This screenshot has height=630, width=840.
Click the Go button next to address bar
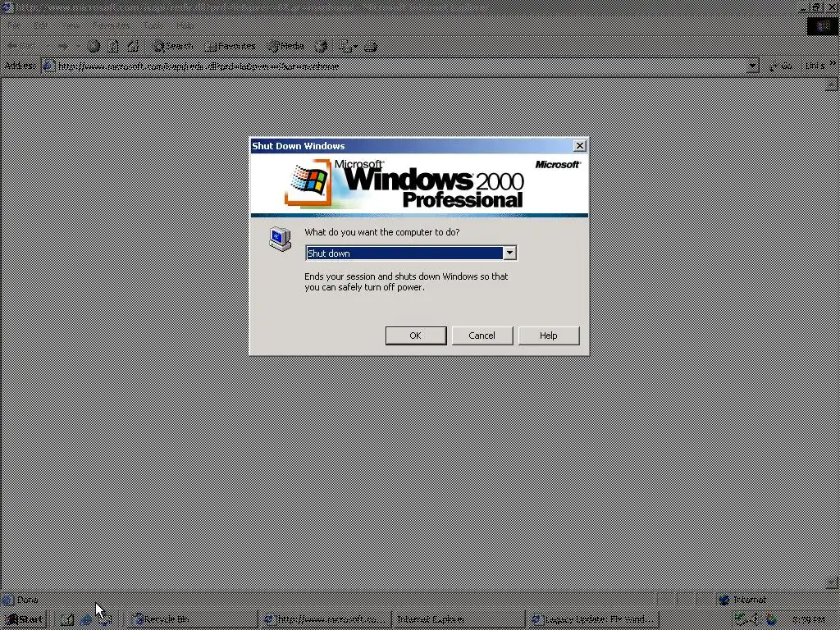pos(781,66)
